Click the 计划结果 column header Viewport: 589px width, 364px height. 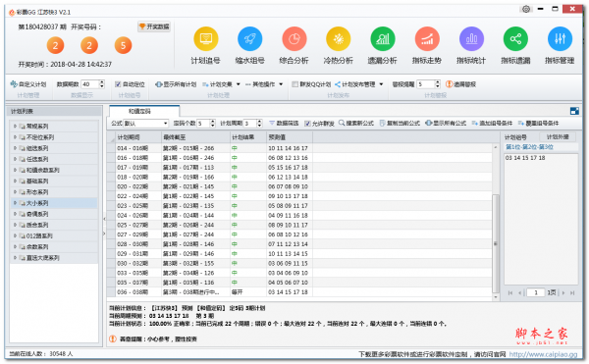[x=248, y=137]
